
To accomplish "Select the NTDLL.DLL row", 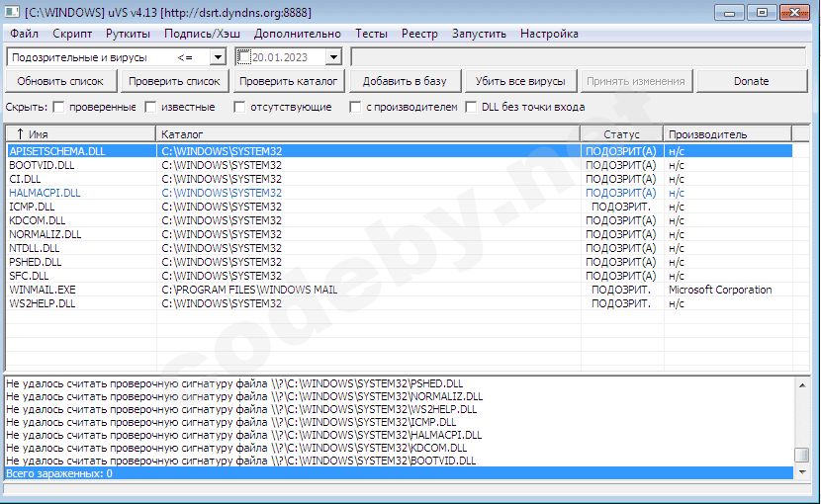I will (400, 248).
